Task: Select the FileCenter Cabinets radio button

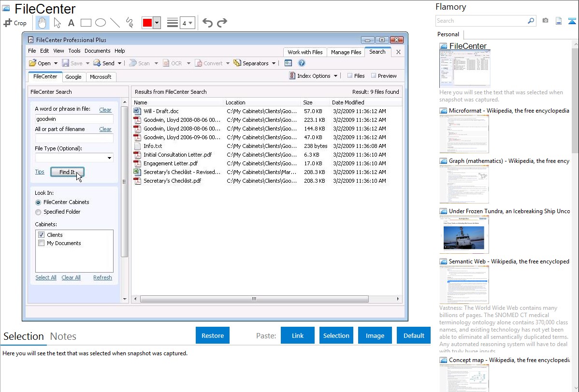Action: (38, 203)
